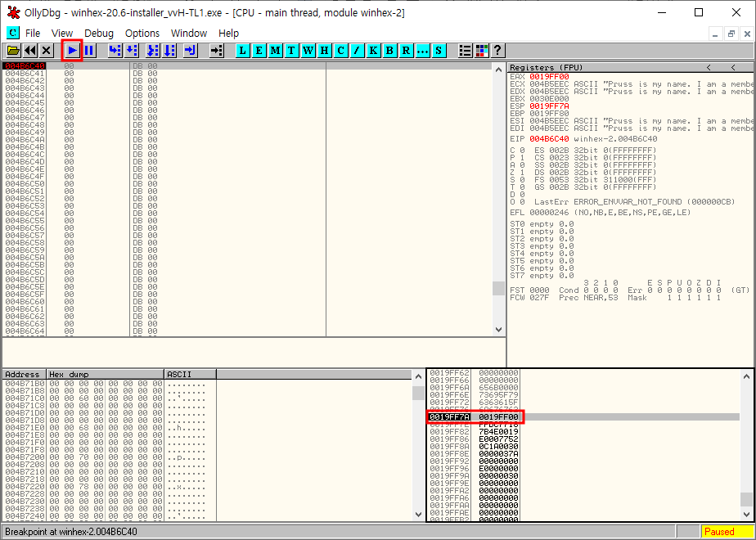Click the first left arrow in Registers header

(709, 67)
